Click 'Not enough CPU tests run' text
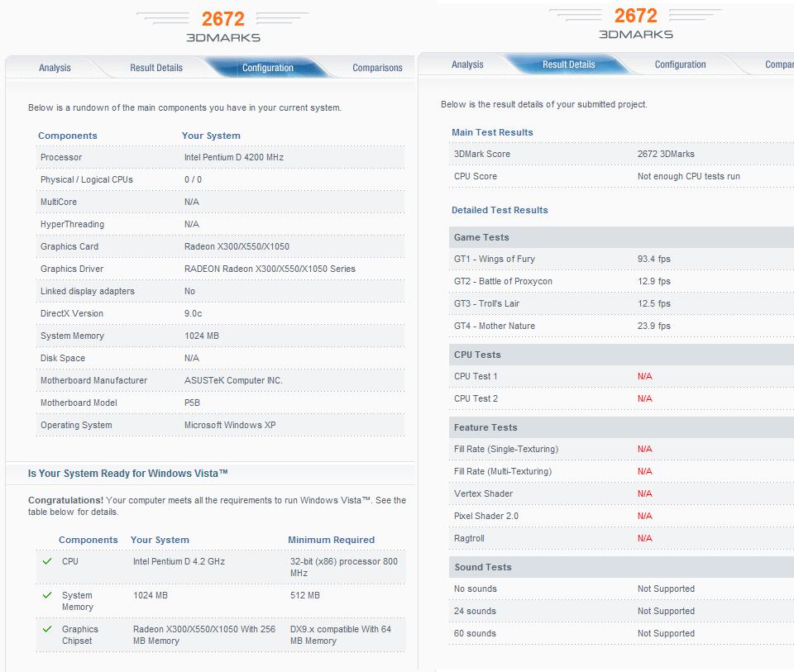Image resolution: width=794 pixels, height=672 pixels. pos(689,176)
